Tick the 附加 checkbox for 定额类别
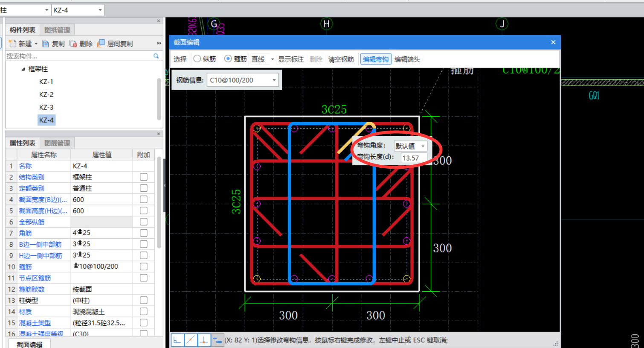644x348 pixels. [x=144, y=188]
